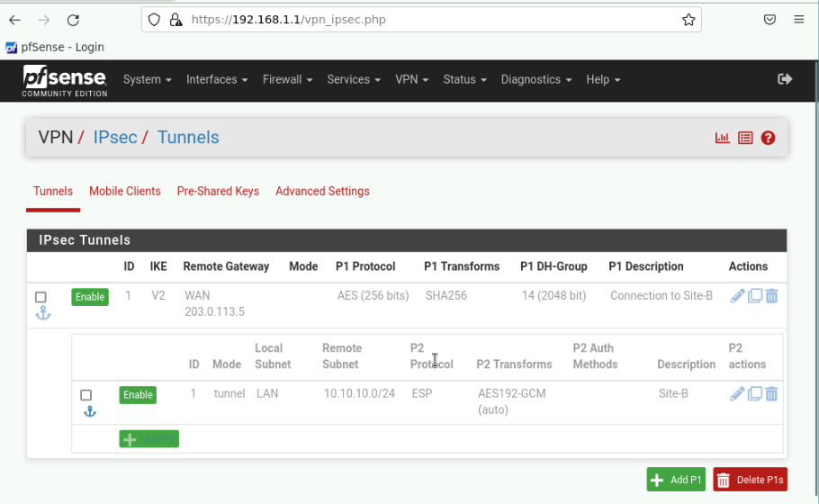Open the red help question icon

768,138
